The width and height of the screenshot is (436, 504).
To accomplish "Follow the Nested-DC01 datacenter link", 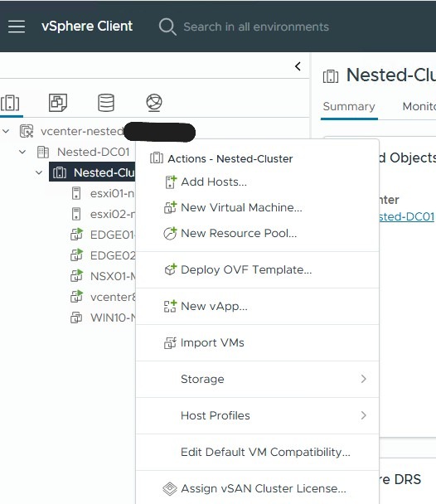I will [x=407, y=216].
